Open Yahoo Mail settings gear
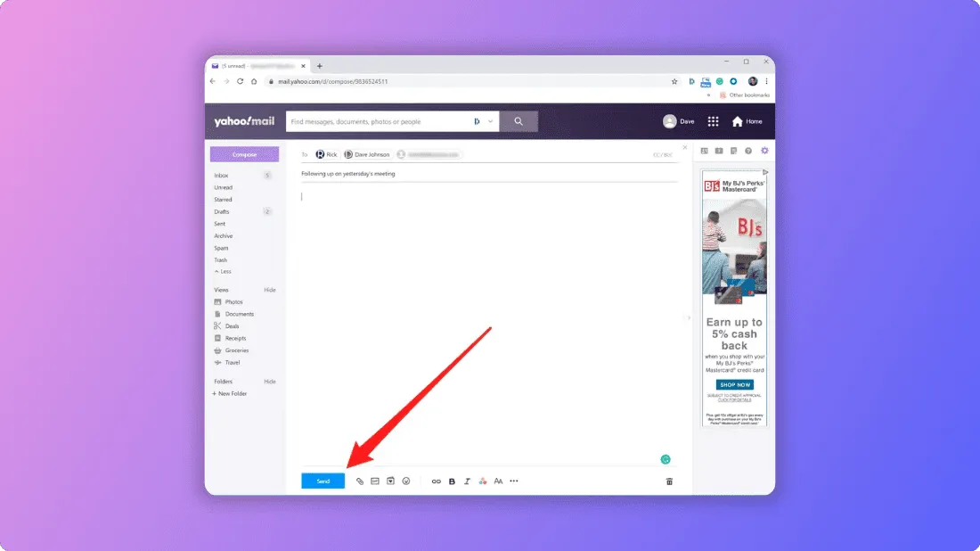This screenshot has width=980, height=551. pos(764,151)
